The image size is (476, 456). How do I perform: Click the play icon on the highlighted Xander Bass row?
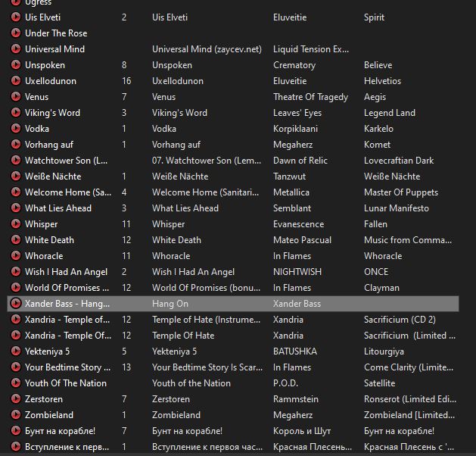[16, 303]
